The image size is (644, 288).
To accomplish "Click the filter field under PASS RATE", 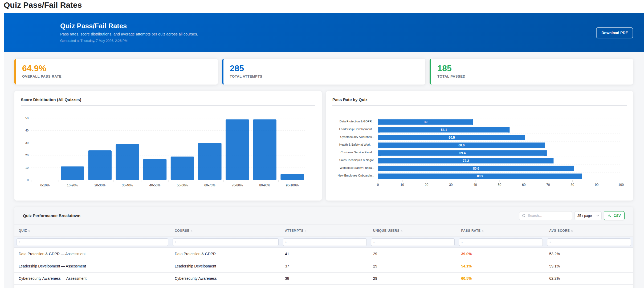I will tap(501, 242).
